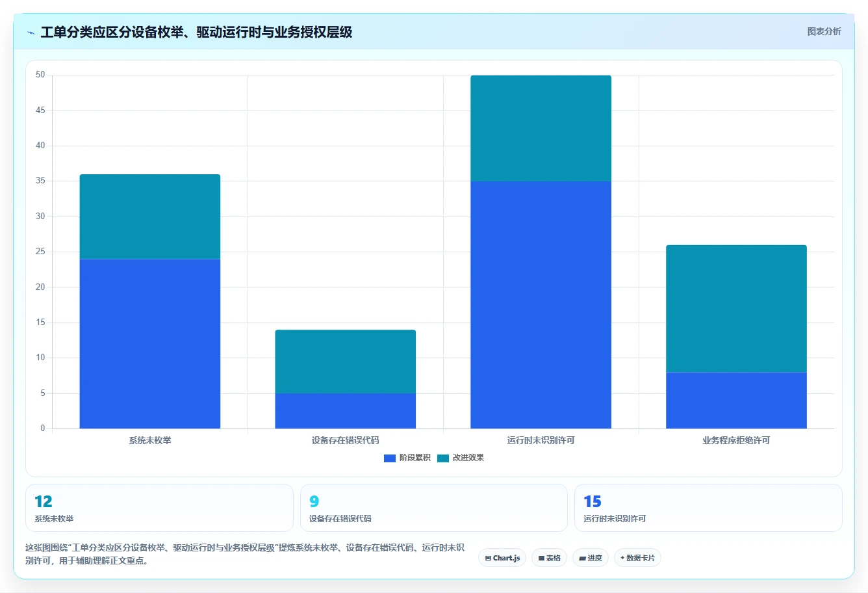Click the blue bar segment for 运行时未识别许可

pyautogui.click(x=541, y=305)
